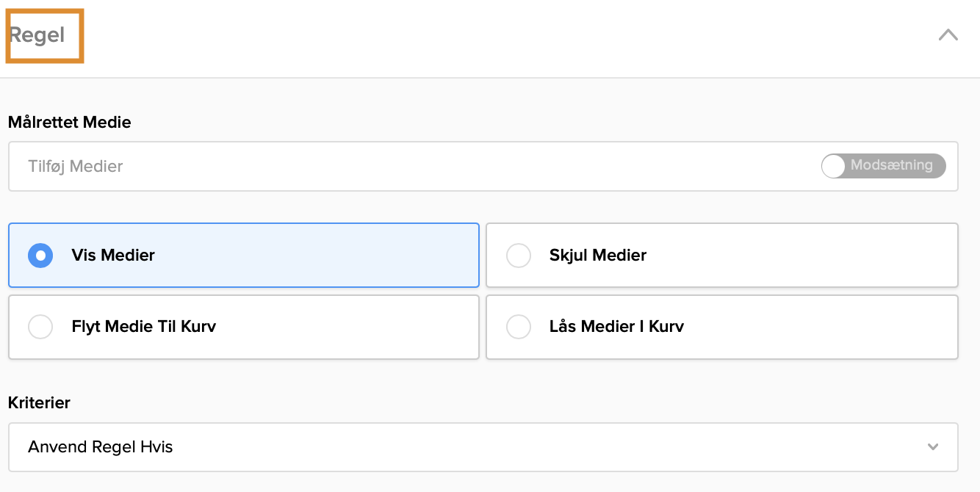Collapse the Regel section with the chevron
Image resolution: width=980 pixels, height=492 pixels.
pyautogui.click(x=948, y=35)
